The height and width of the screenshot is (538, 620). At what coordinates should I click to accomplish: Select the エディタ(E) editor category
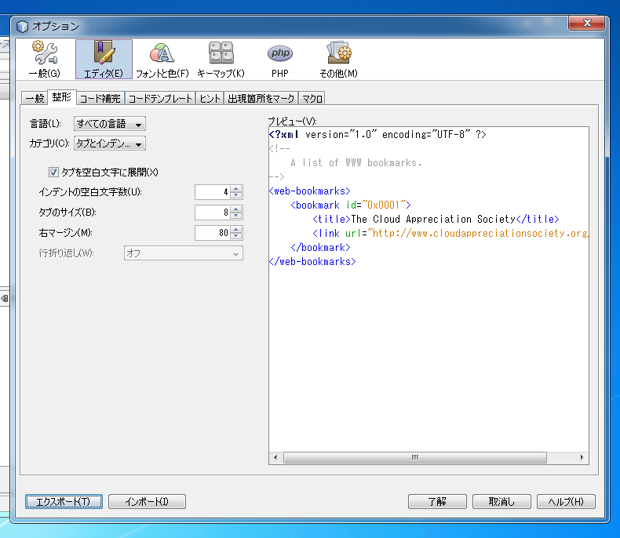coord(104,59)
